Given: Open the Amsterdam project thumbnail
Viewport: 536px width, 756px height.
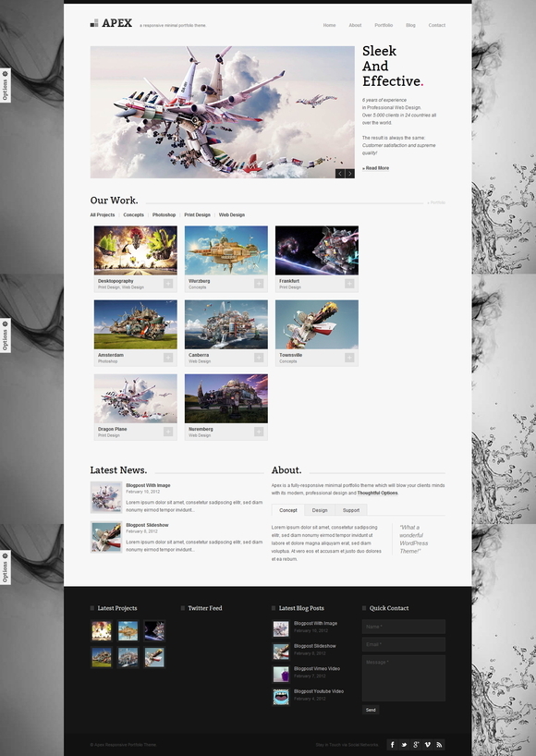Looking at the screenshot, I should point(136,324).
